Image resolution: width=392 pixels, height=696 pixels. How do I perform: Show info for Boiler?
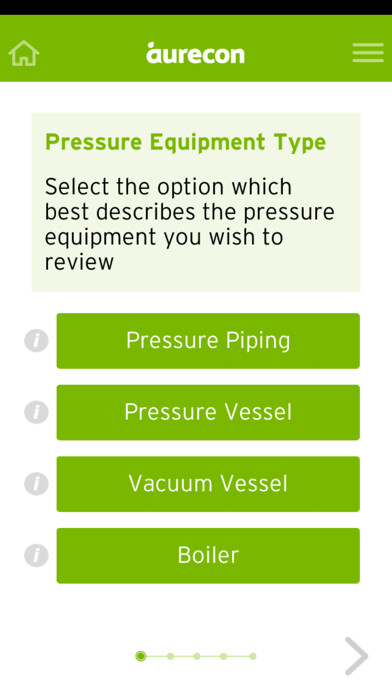36,555
